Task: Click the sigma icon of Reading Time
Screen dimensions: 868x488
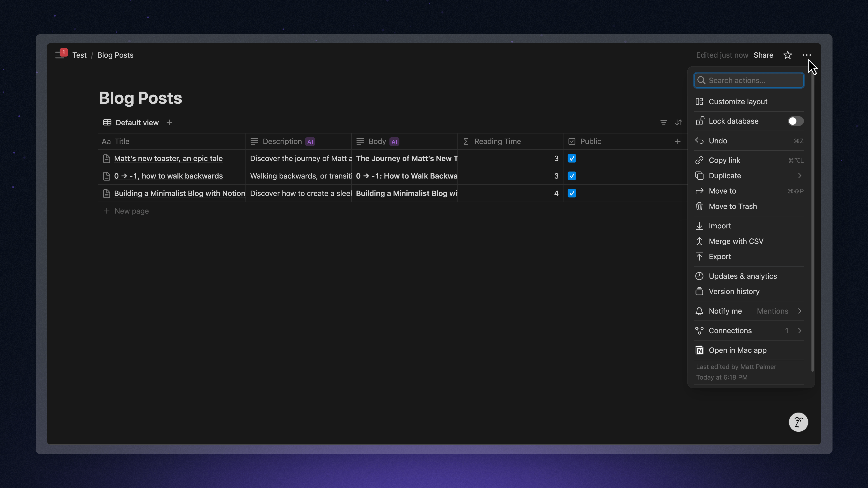Action: 466,141
